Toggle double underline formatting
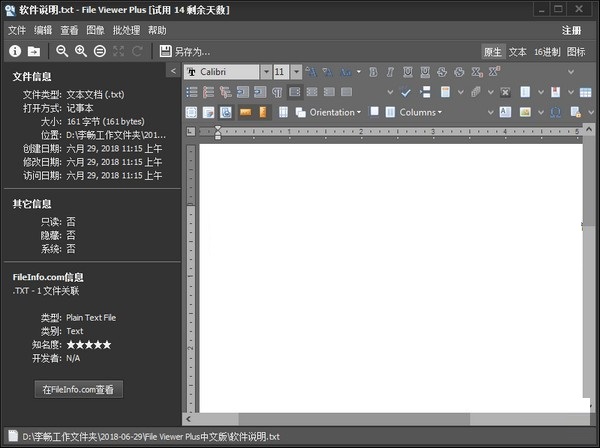600x448 pixels. [425, 72]
